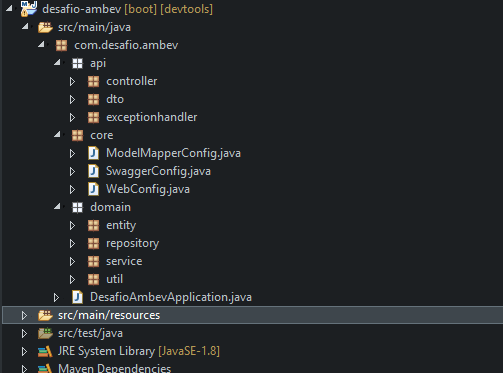Click the ModelMapperConfig.java file icon
This screenshot has width=503, height=373.
[x=93, y=153]
